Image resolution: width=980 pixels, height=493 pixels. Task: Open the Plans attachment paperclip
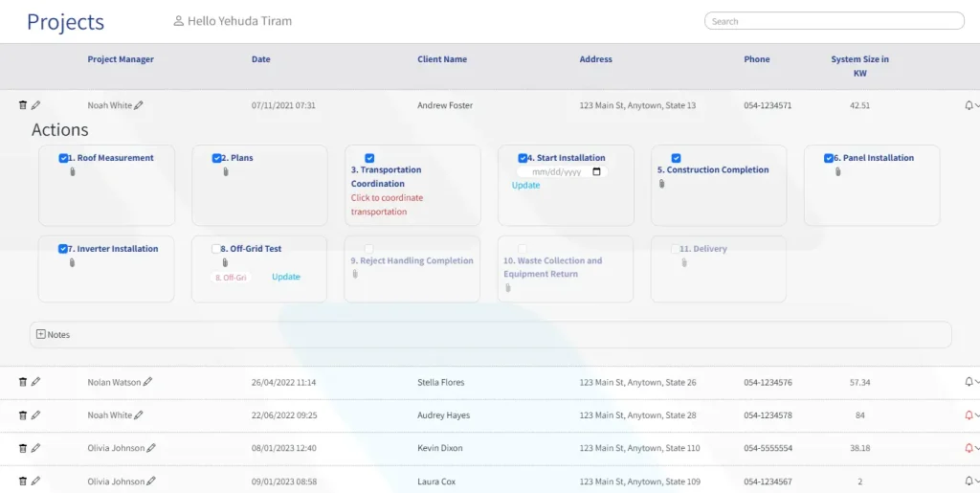coord(226,171)
